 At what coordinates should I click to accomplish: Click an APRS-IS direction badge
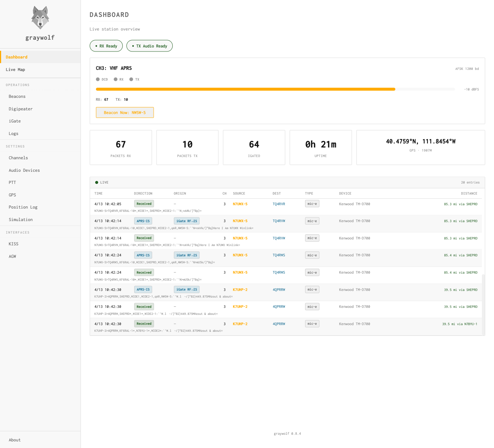pos(143,221)
